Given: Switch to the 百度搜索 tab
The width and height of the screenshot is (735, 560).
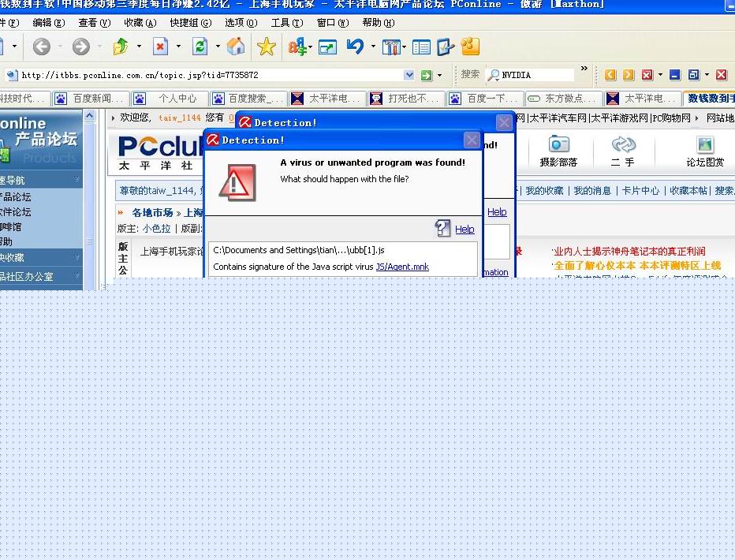Looking at the screenshot, I should [248, 99].
